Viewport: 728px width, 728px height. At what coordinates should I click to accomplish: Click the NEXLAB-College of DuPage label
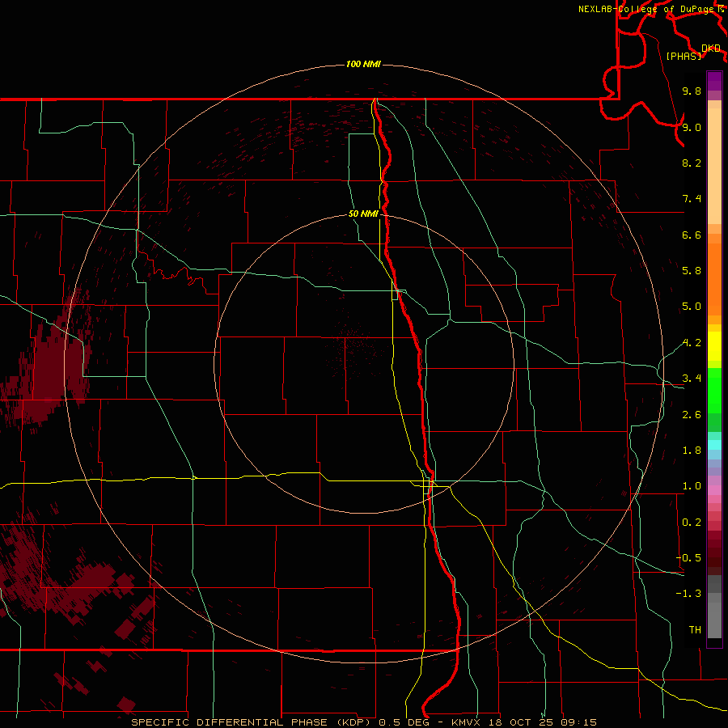645,9
